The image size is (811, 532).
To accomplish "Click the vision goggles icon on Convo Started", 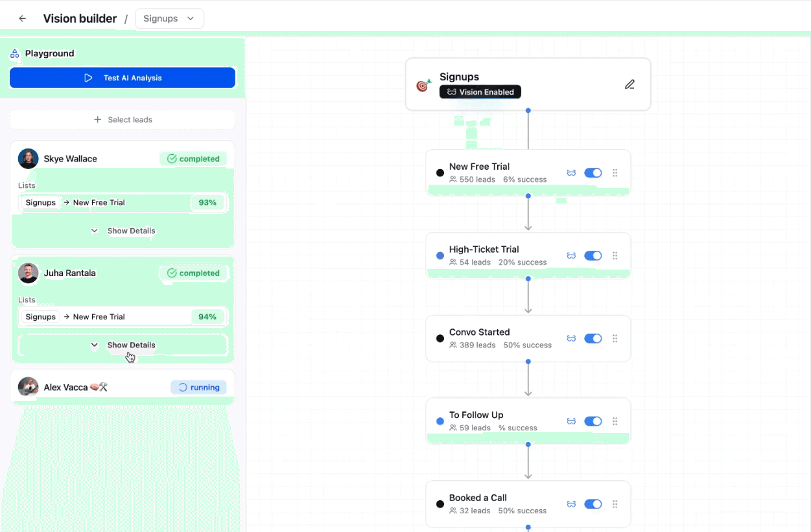I will 571,338.
